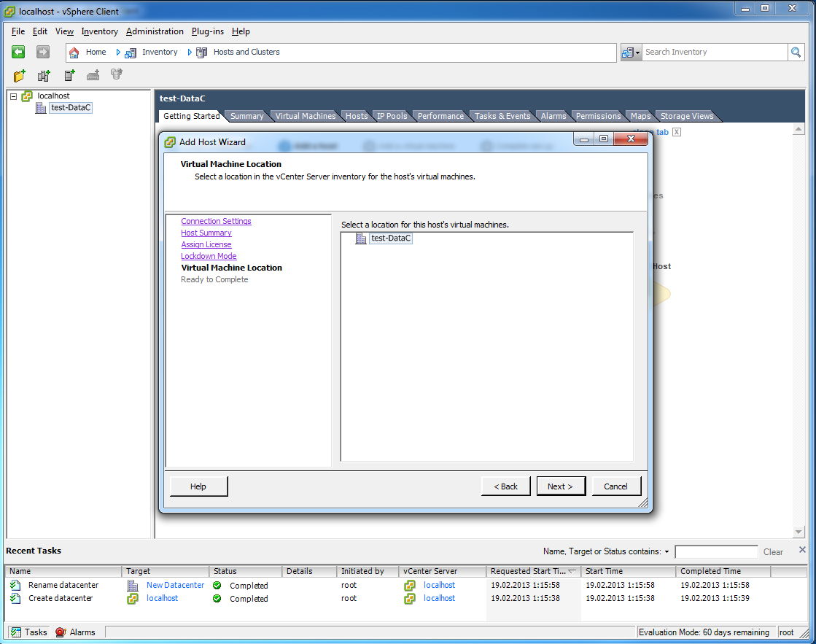Click the search magnifier icon
The height and width of the screenshot is (644, 816).
point(796,52)
